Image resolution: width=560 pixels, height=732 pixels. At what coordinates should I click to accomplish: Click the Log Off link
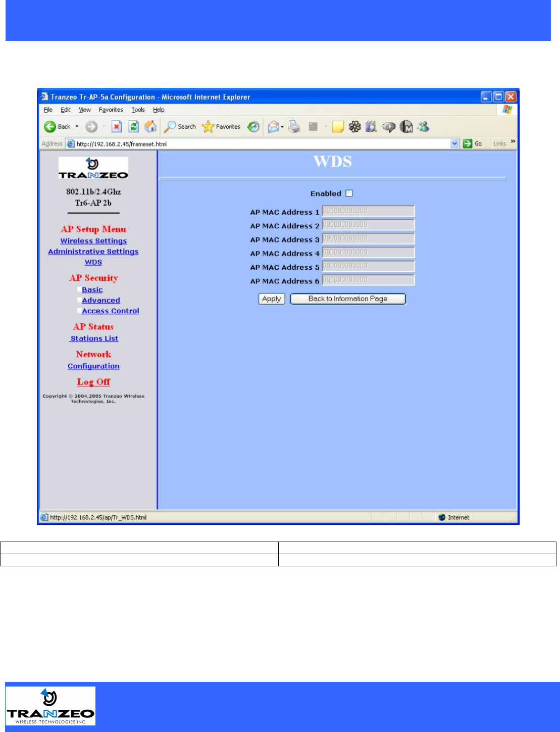pyautogui.click(x=93, y=382)
